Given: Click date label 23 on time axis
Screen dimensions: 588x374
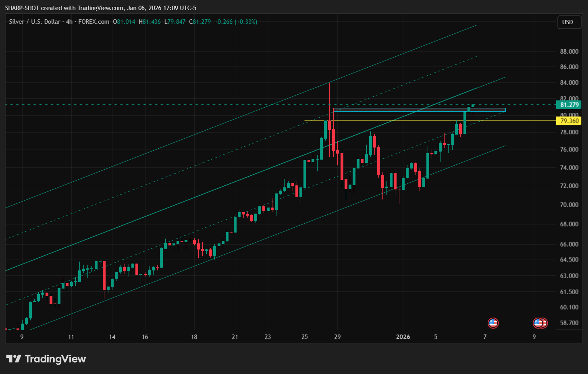Looking at the screenshot, I should click(x=268, y=337).
